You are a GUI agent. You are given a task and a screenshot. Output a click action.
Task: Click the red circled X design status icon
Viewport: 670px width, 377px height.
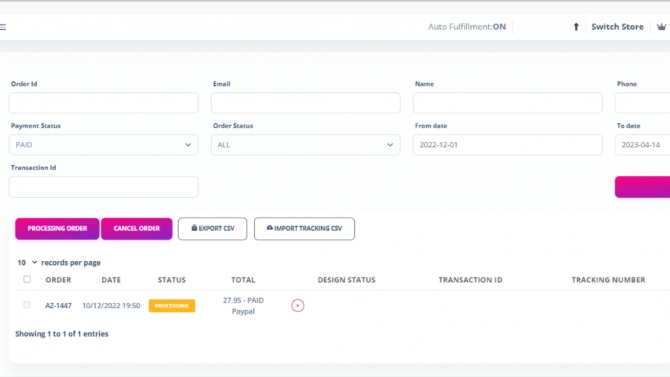298,306
